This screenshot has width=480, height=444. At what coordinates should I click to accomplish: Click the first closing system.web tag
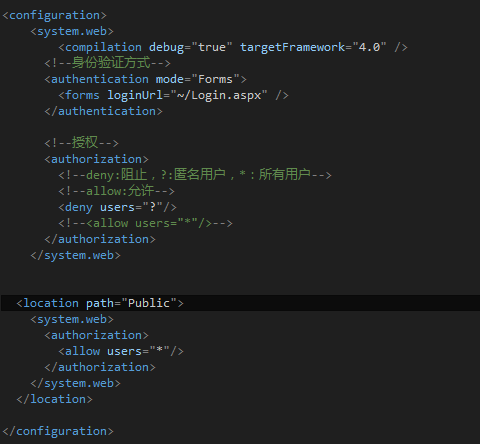click(x=75, y=255)
